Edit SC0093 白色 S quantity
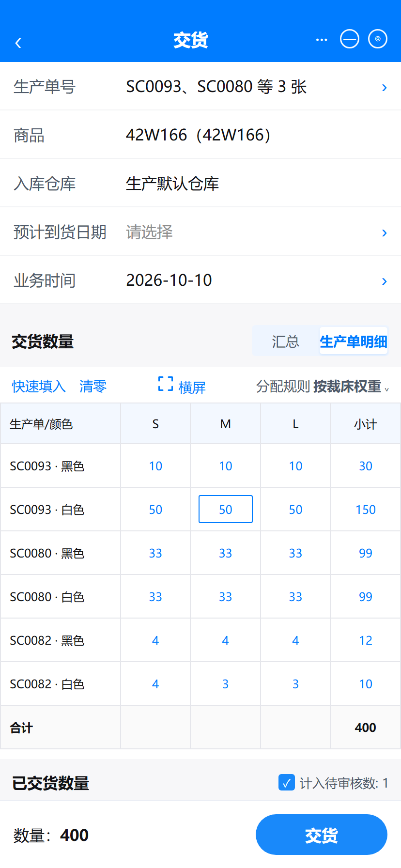This screenshot has height=868, width=401. [155, 510]
